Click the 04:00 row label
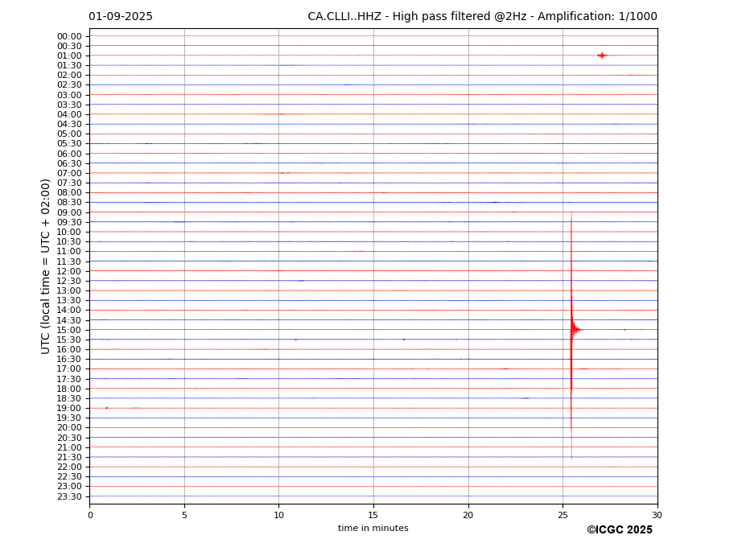The image size is (746, 560). [69, 115]
